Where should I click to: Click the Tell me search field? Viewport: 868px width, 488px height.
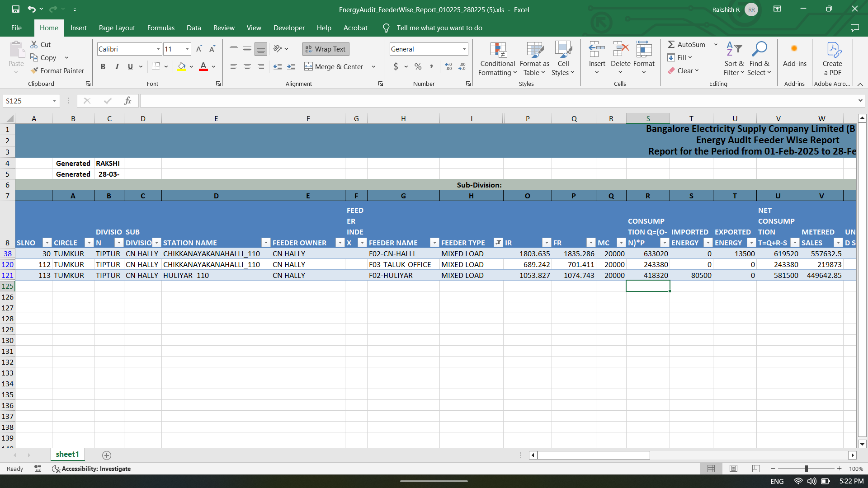[439, 28]
